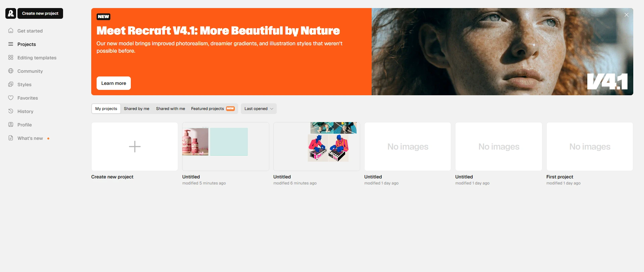Click the Get started home icon

coord(11,31)
